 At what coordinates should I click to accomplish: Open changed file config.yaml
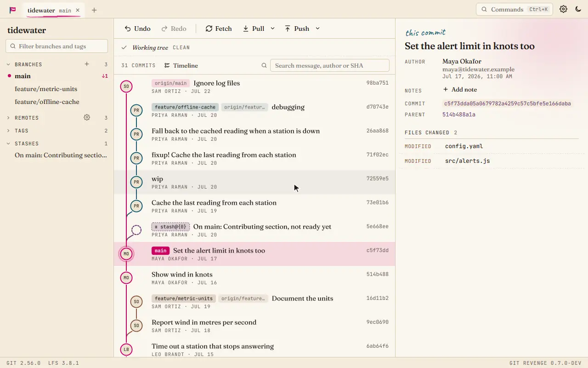click(x=492, y=146)
